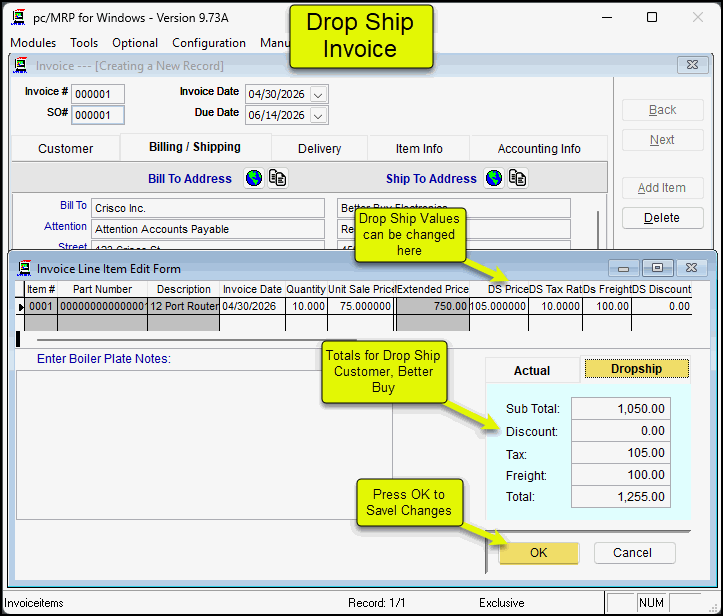Click OK to save changes
This screenshot has width=723, height=616.
coord(539,553)
